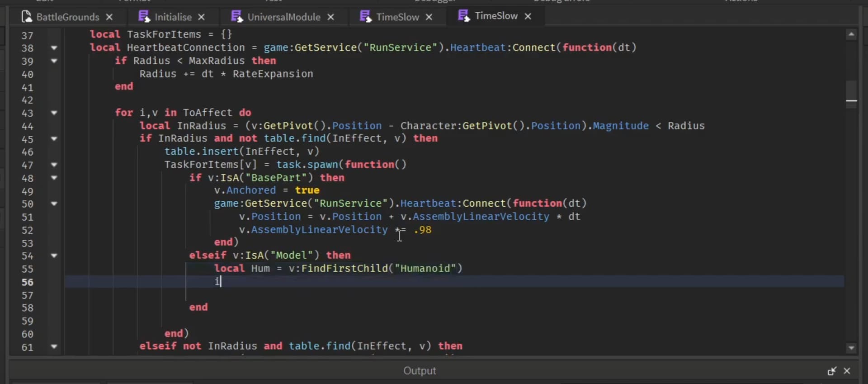Click the vertical scrollbar thumb in the editor

(851, 94)
